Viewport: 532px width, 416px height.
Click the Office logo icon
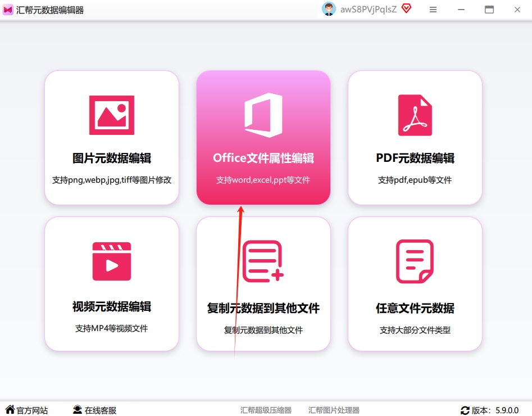coord(263,115)
